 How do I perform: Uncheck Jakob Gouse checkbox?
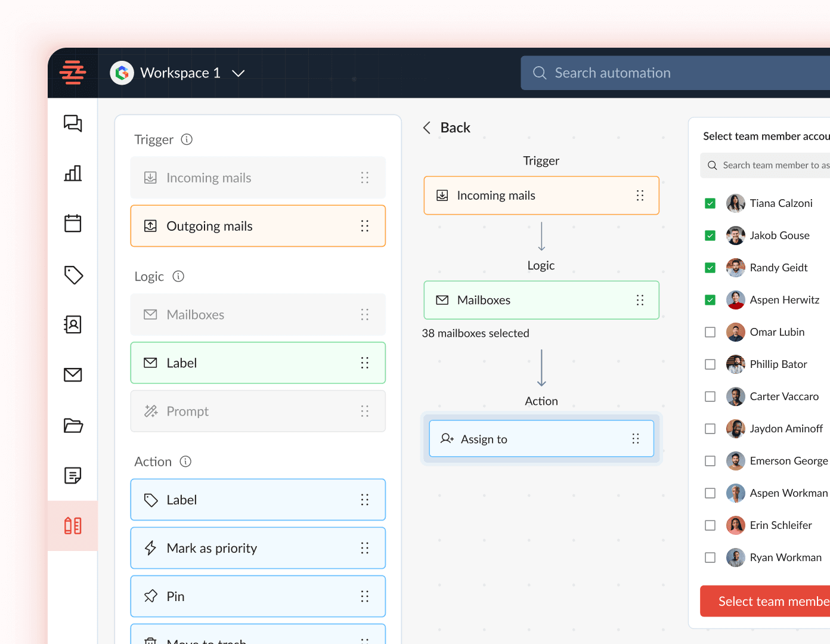click(710, 236)
